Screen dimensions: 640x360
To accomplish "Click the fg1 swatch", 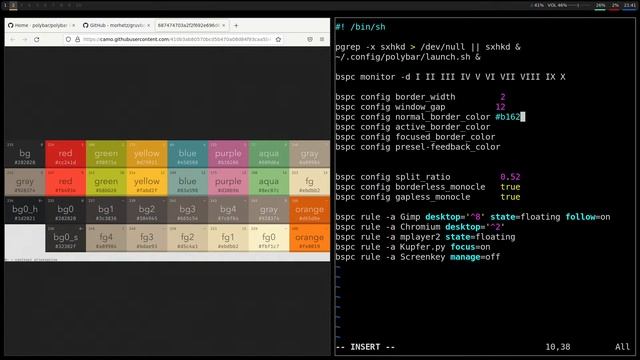I will point(228,238).
